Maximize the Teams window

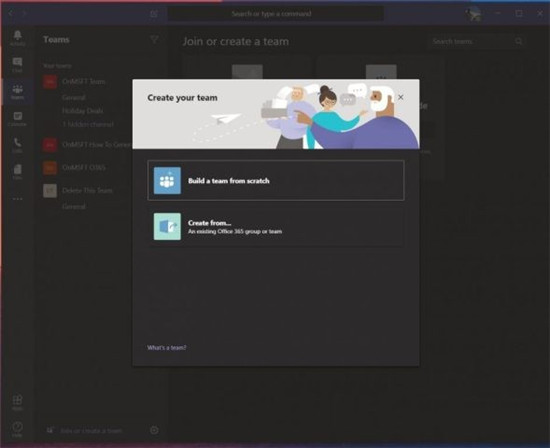519,13
